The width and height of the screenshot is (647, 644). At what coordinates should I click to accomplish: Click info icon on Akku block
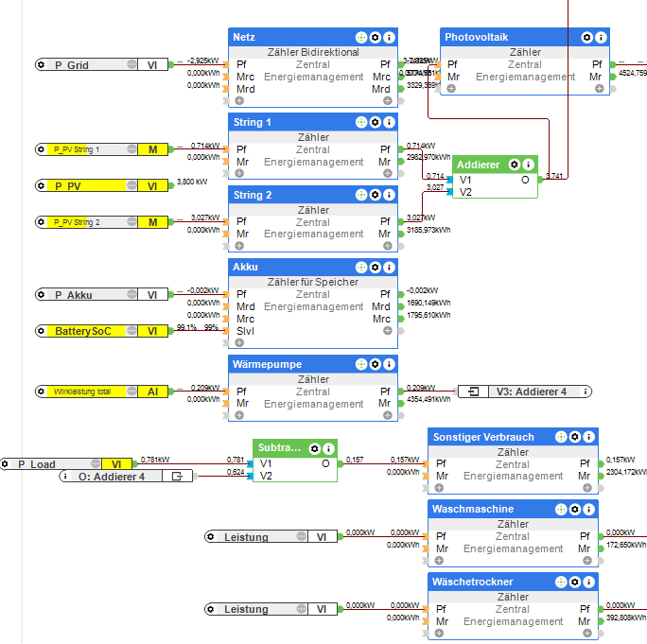click(x=389, y=268)
